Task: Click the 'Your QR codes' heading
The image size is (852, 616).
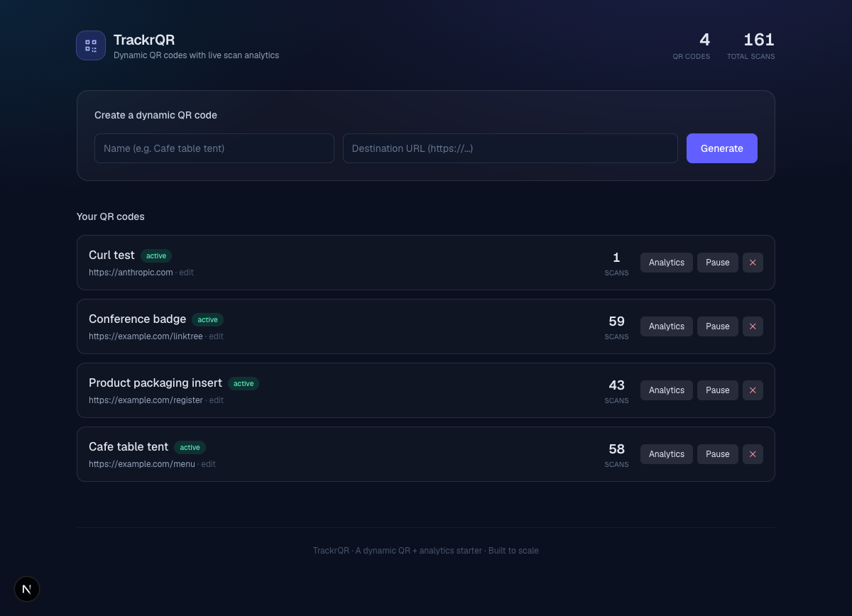Action: [x=111, y=216]
